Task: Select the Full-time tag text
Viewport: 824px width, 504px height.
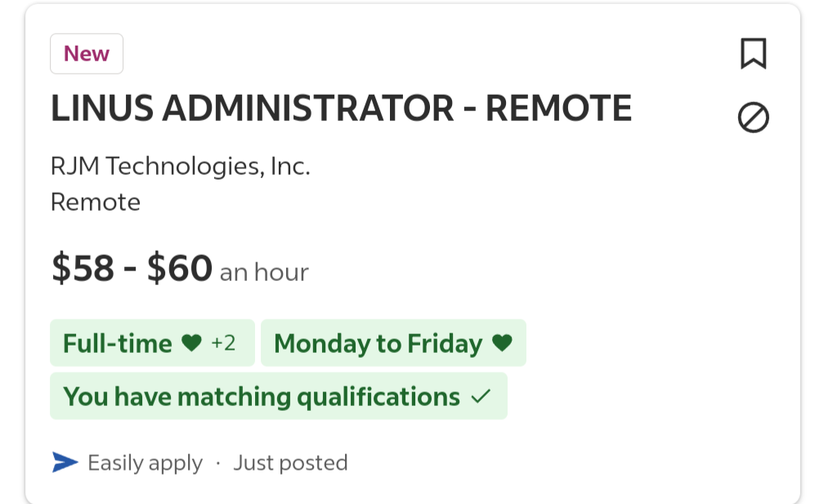Action: 117,343
